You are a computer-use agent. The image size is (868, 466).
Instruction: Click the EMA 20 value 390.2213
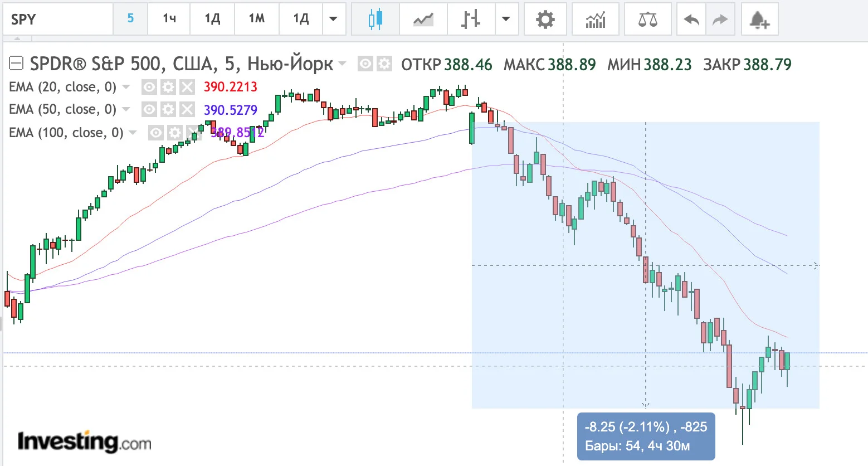coord(231,87)
